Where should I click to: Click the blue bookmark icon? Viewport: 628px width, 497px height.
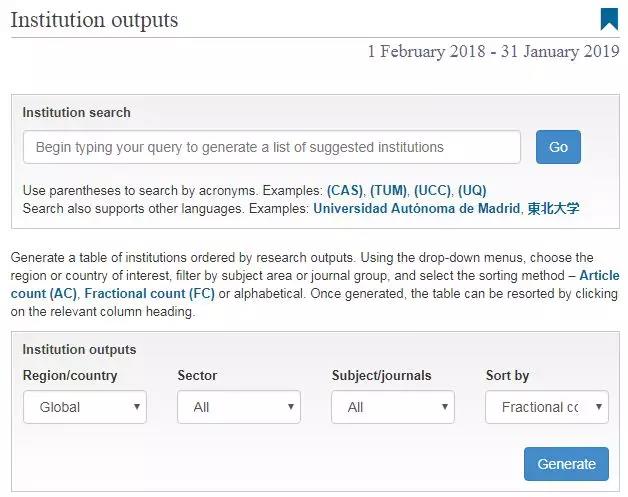609,19
